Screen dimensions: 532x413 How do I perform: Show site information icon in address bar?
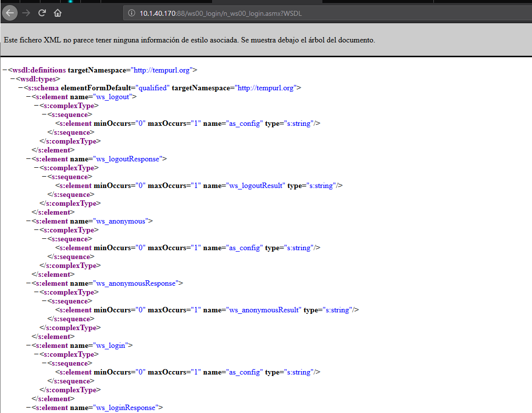pyautogui.click(x=132, y=13)
